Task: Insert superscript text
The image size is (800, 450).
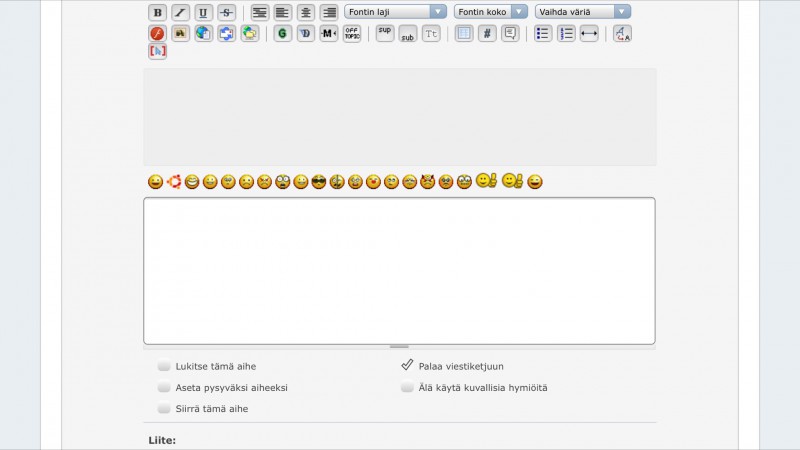Action: [385, 33]
